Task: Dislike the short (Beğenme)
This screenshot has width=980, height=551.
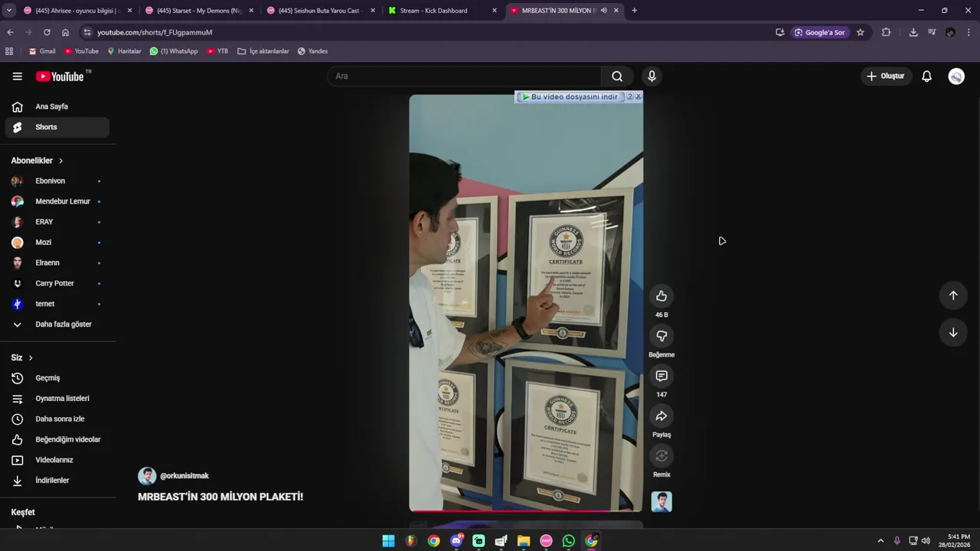Action: click(x=661, y=336)
